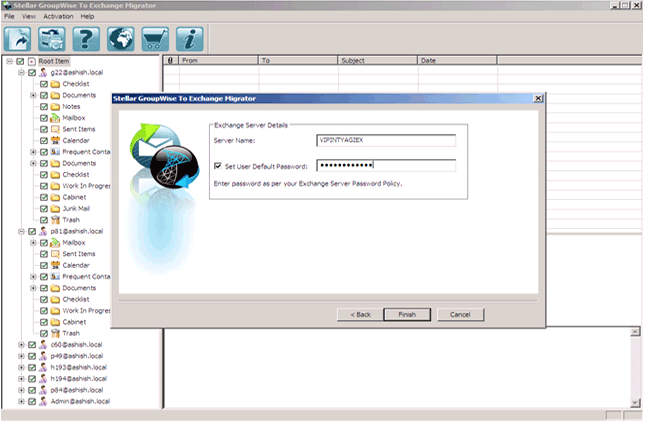Expand Mailbox under p81@ashish.local
Screen dimensions: 645x421
[33, 243]
